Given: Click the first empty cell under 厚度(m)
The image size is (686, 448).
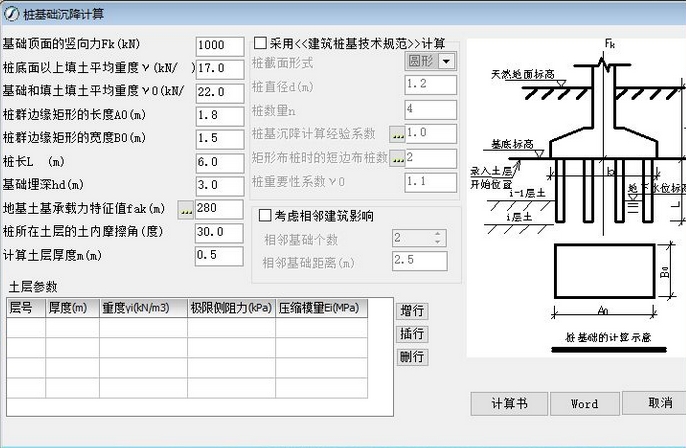Looking at the screenshot, I should (72, 326).
